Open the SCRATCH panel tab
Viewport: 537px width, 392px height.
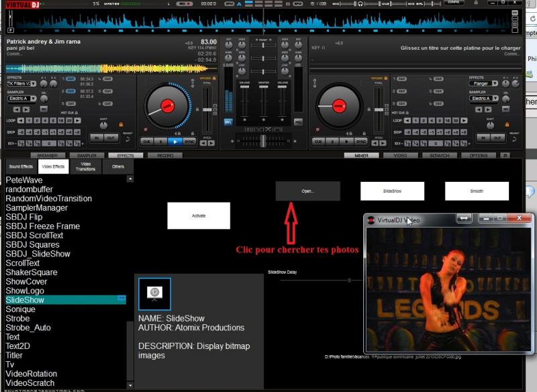coord(440,156)
